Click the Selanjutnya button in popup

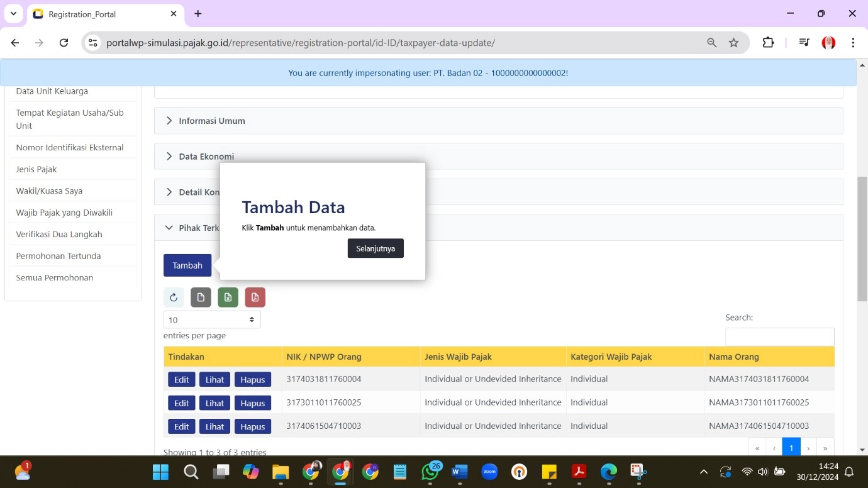[376, 248]
